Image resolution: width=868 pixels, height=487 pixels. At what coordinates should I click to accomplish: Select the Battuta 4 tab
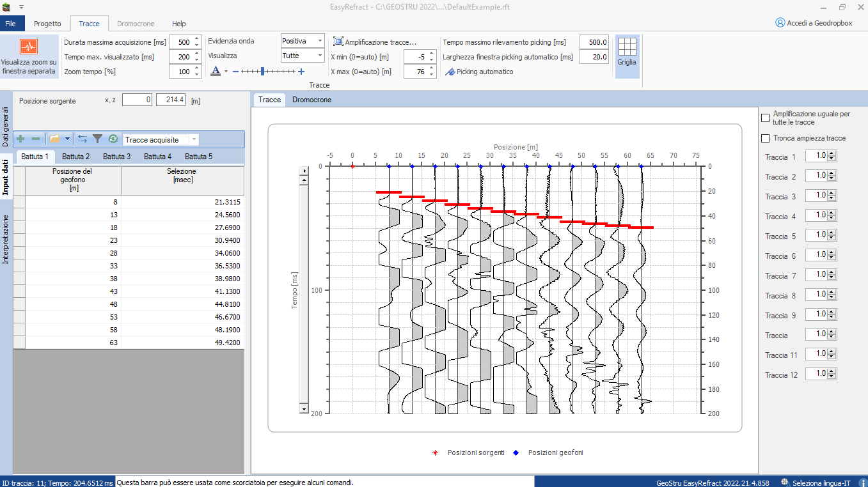tap(157, 156)
